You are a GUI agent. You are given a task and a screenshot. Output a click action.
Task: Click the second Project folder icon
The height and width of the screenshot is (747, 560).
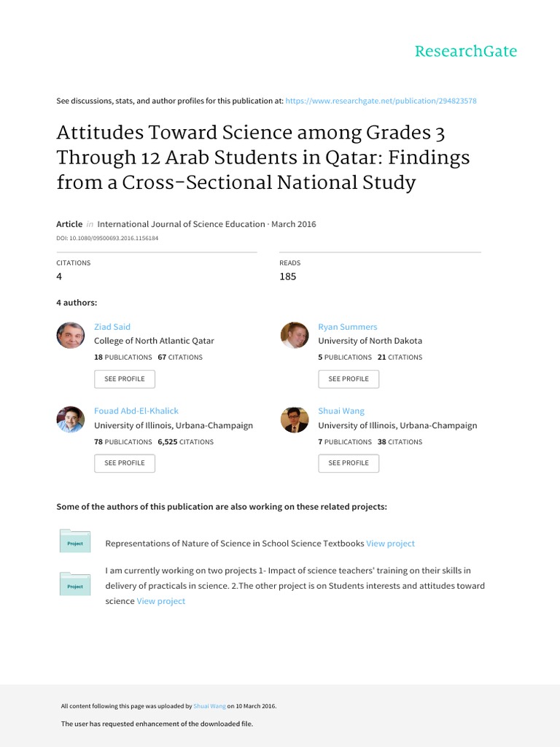[75, 584]
